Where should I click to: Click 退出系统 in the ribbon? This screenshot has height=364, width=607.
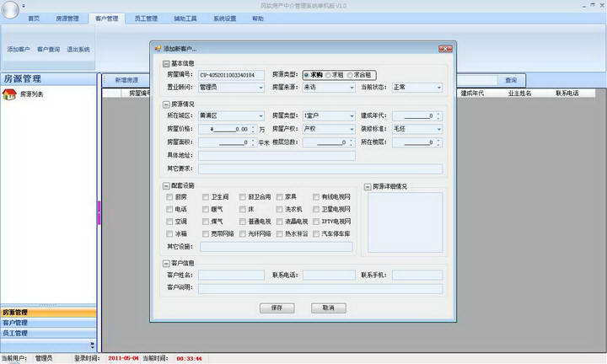(78, 50)
